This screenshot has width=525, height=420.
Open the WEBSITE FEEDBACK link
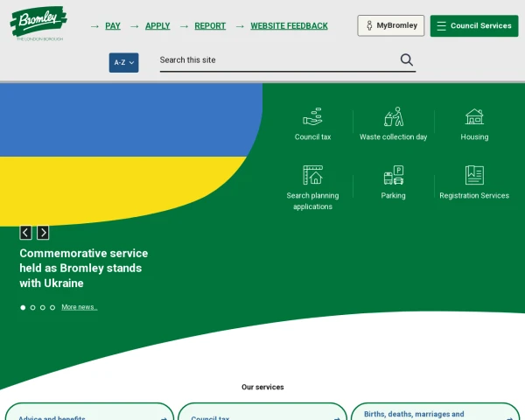(290, 25)
